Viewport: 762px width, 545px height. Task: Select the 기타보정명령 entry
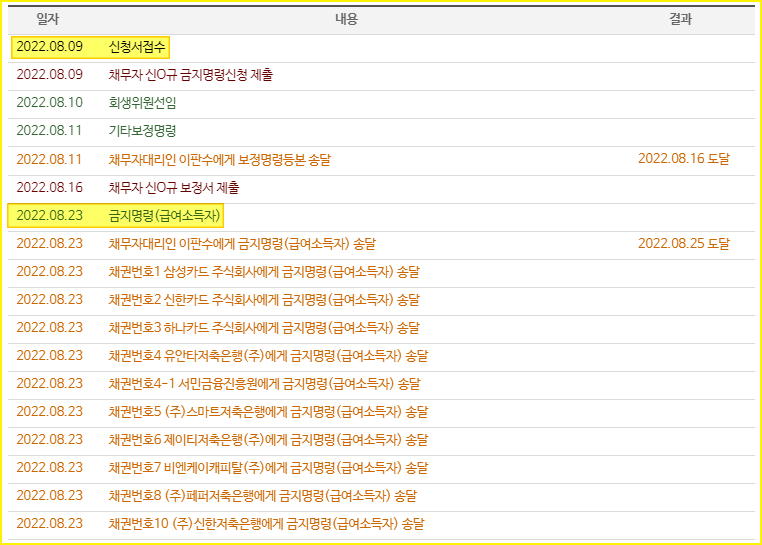(142, 131)
